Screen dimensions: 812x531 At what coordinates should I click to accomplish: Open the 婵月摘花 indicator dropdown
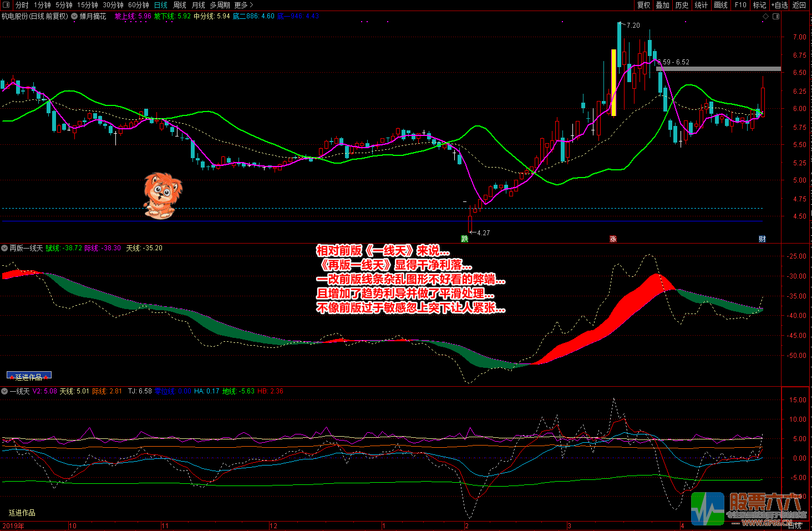(x=74, y=17)
